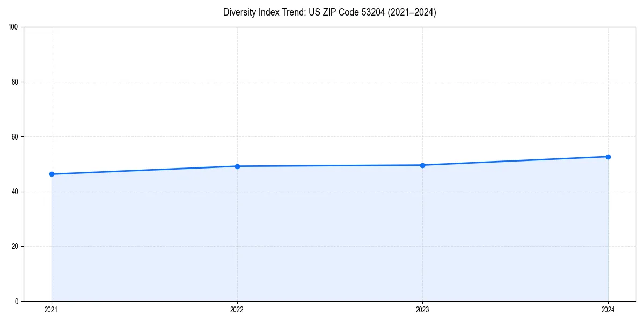
Task: Select the 2023 data point marker
Action: tap(422, 165)
